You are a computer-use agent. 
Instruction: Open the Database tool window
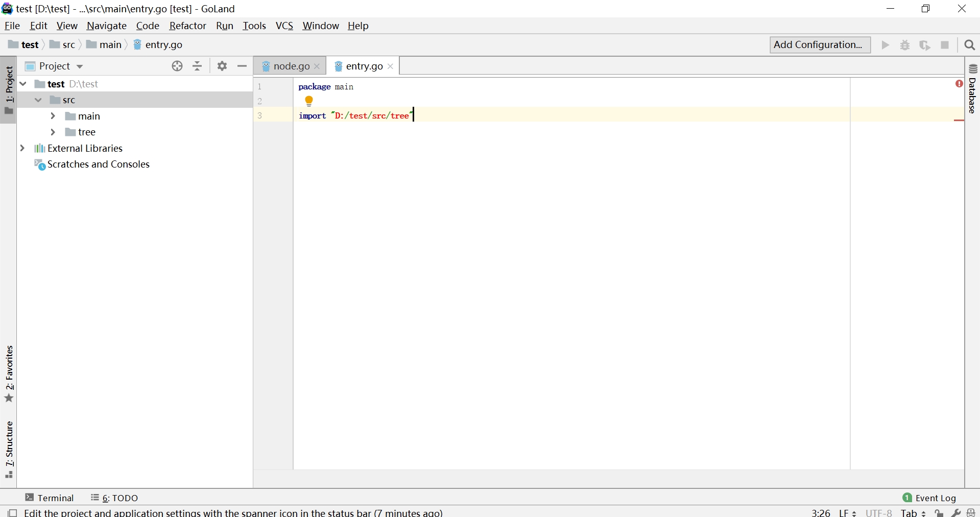(x=973, y=89)
